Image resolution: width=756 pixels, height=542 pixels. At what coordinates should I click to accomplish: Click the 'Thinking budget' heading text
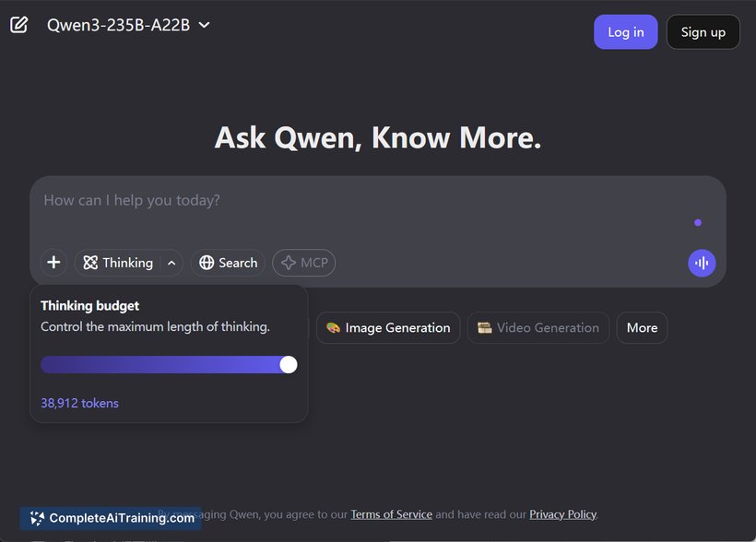point(89,306)
